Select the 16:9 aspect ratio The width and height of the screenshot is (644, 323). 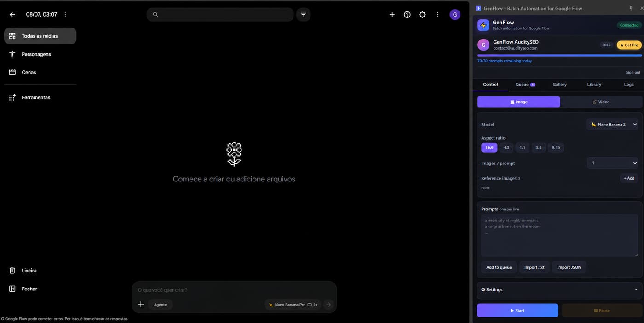coord(489,147)
